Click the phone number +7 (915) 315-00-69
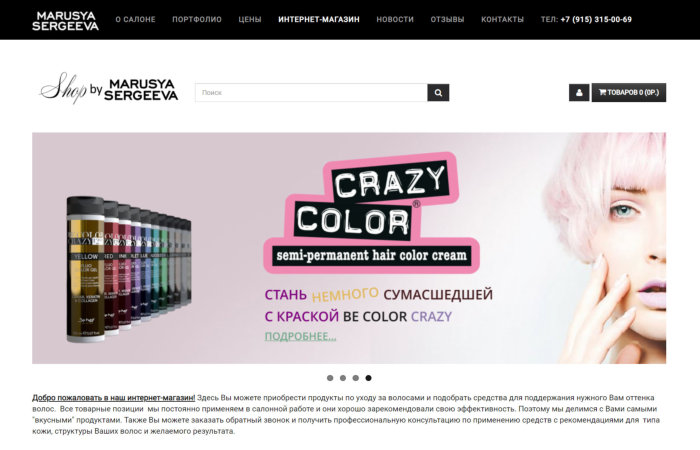The width and height of the screenshot is (700, 450). coord(596,20)
